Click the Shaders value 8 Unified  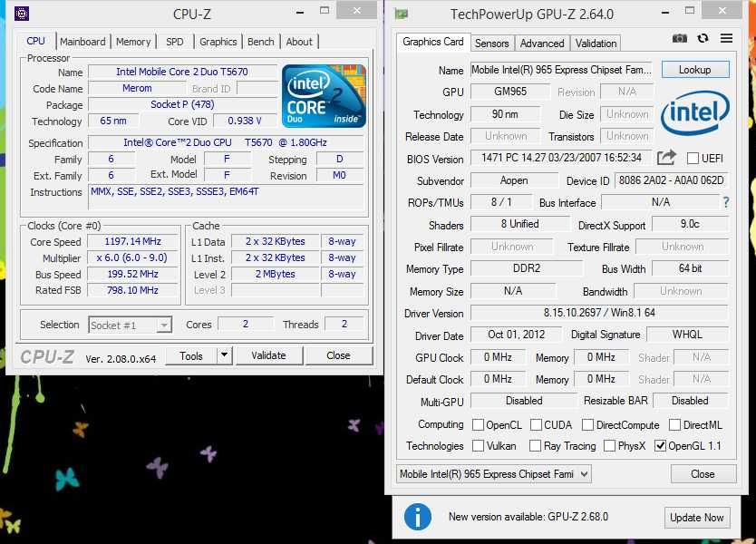click(519, 224)
